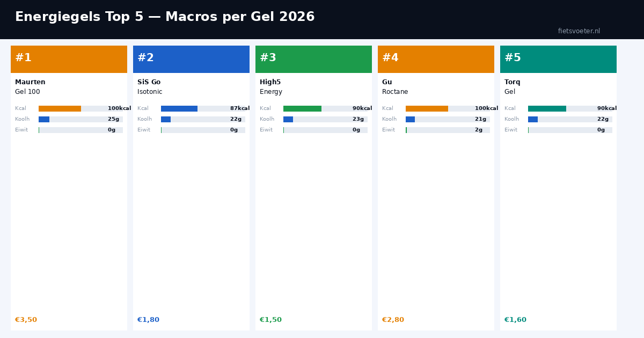
Task: Click High5's Koolh bar
Action: (325, 119)
